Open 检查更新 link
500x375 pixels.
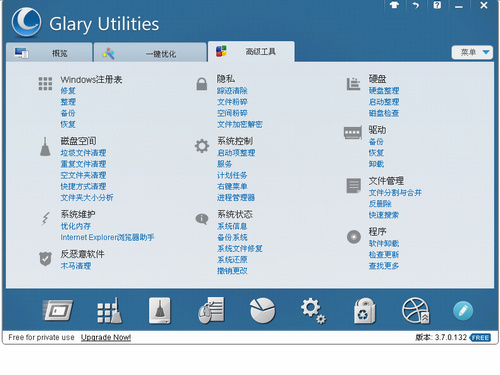point(384,255)
